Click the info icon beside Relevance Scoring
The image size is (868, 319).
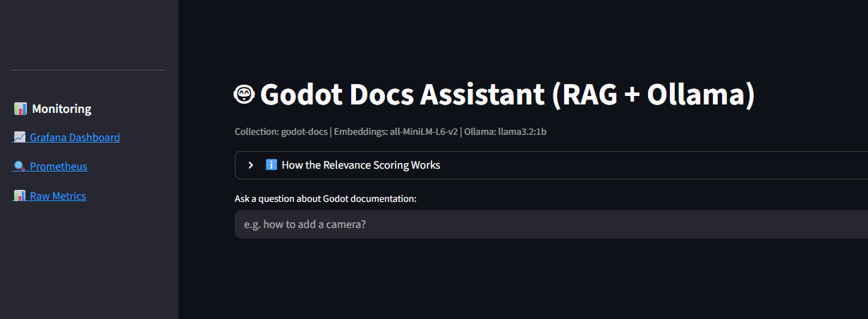(271, 165)
